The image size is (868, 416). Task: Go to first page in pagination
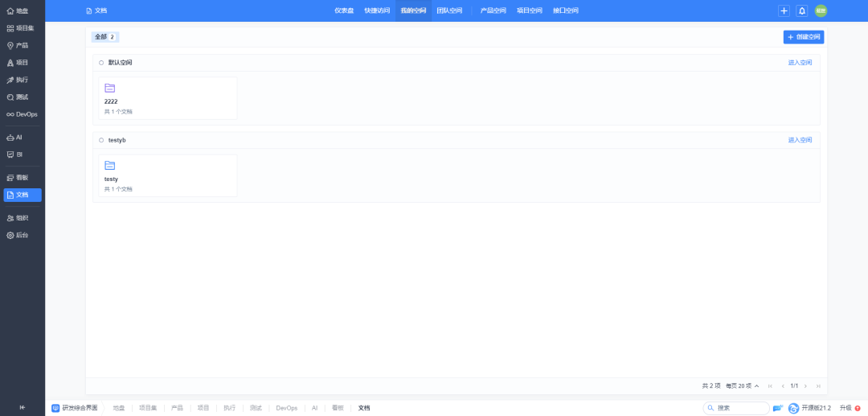pos(770,386)
